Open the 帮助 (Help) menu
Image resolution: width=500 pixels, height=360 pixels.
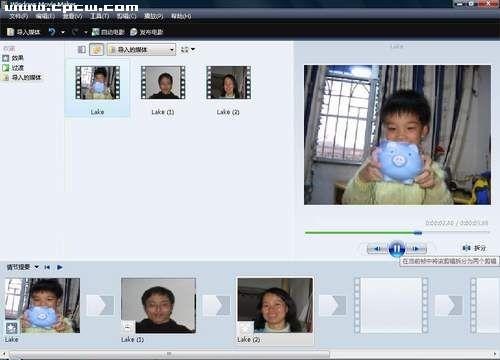click(x=181, y=16)
